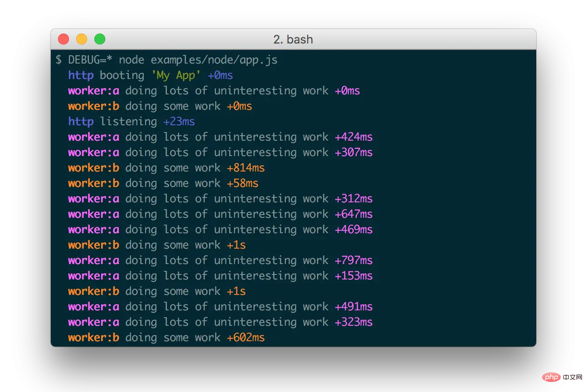Click the +307ms timestamp

[354, 152]
